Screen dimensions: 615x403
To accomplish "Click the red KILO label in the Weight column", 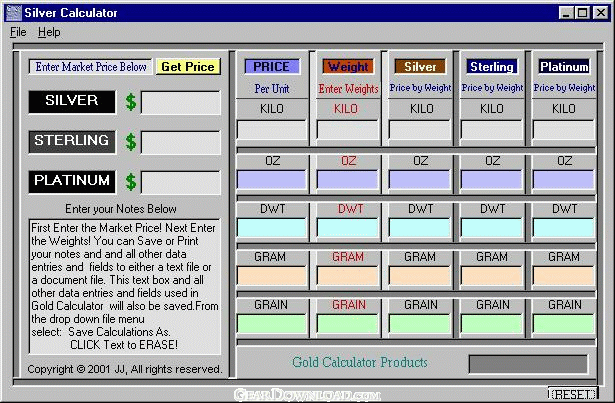I will [x=346, y=108].
